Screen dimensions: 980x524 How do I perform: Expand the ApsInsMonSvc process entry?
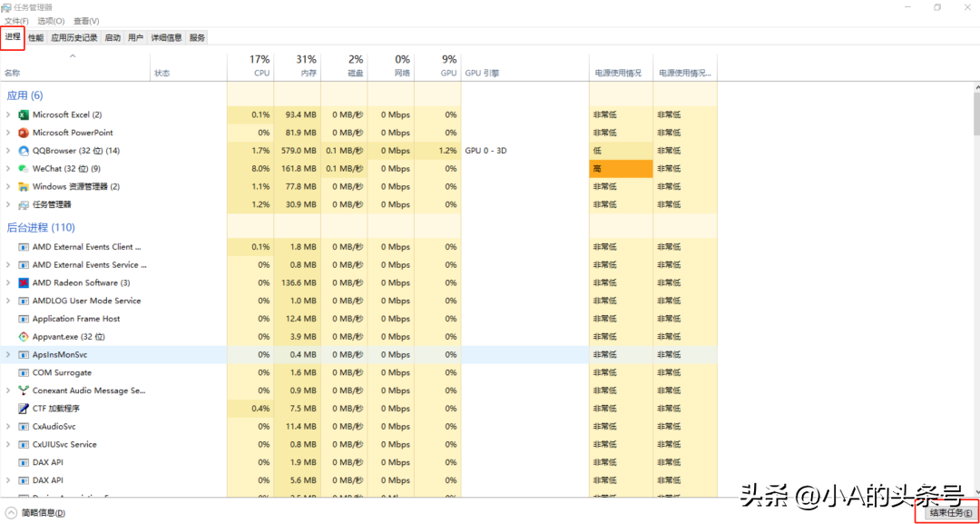click(x=8, y=354)
